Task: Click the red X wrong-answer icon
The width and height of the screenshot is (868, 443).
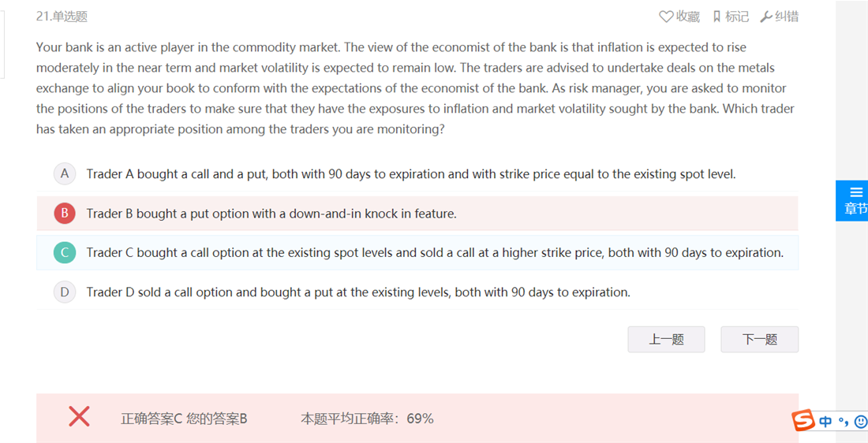Action: [79, 416]
